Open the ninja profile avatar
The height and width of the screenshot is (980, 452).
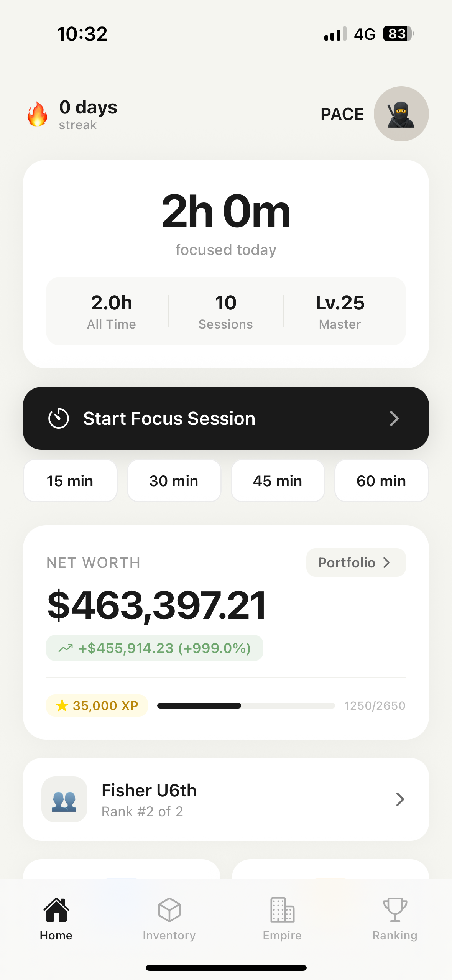401,114
